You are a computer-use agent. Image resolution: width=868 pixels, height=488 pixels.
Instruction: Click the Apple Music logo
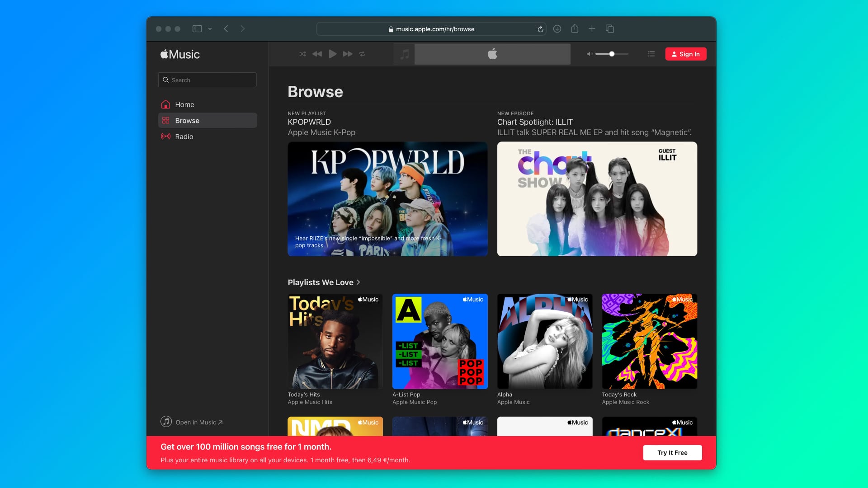pos(180,54)
